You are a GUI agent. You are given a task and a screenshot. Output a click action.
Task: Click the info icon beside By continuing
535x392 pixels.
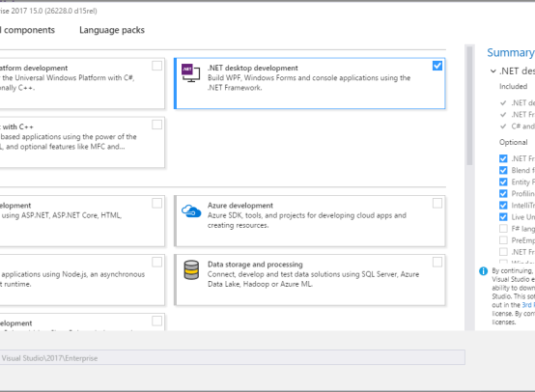tap(483, 271)
